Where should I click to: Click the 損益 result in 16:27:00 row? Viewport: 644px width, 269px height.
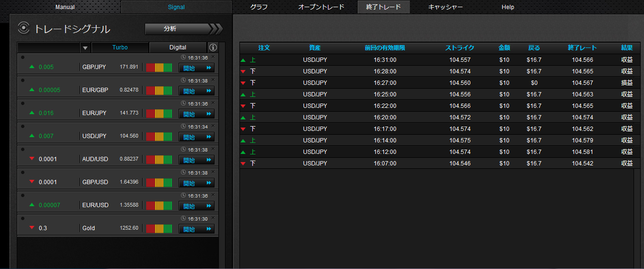pyautogui.click(x=627, y=83)
